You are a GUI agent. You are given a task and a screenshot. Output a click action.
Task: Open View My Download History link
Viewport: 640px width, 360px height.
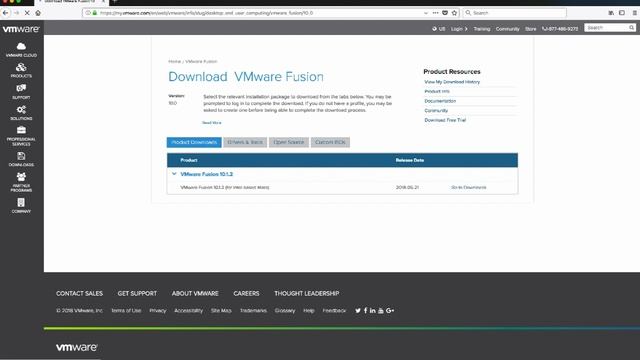pos(452,82)
